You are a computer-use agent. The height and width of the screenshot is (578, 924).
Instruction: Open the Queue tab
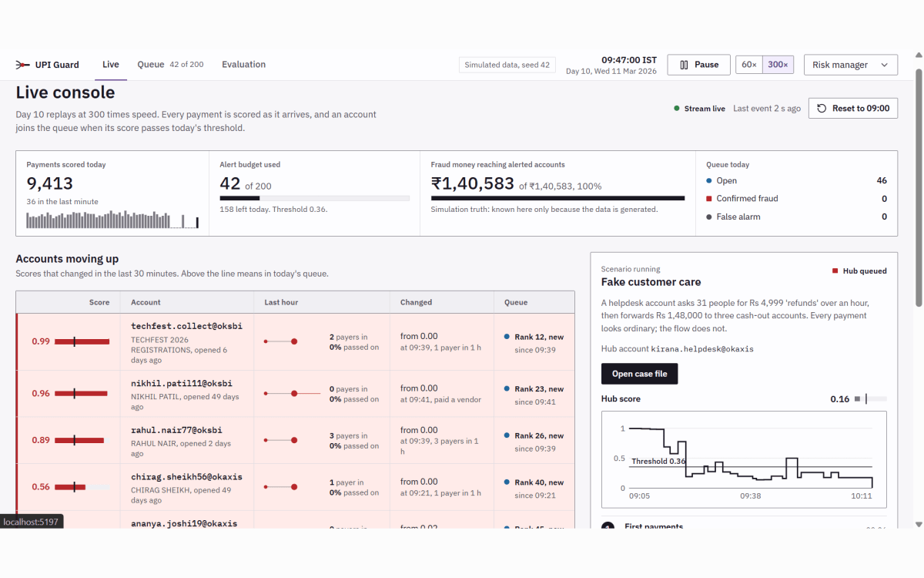[170, 65]
